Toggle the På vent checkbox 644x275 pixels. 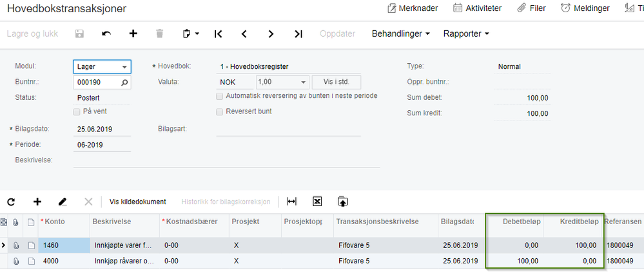[x=77, y=112]
